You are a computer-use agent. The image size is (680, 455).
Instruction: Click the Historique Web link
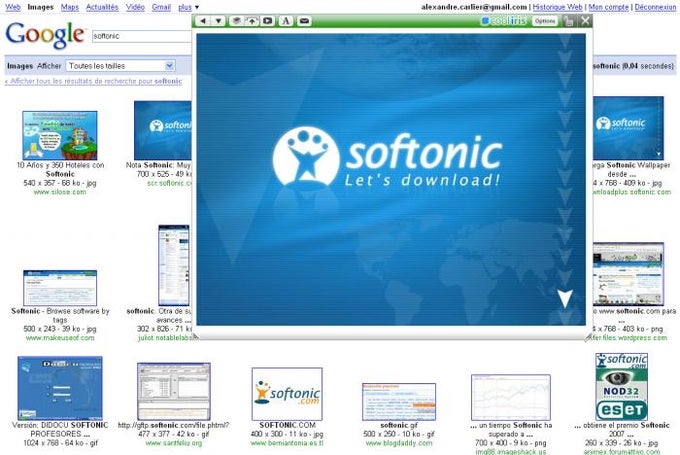557,7
